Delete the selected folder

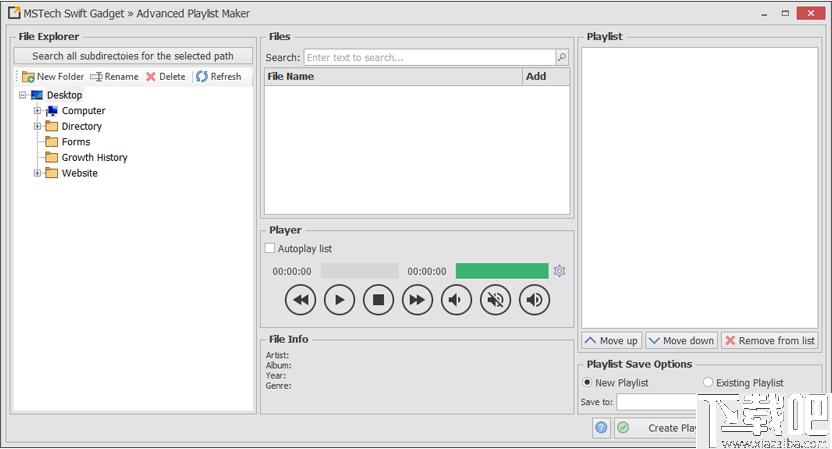[x=166, y=76]
